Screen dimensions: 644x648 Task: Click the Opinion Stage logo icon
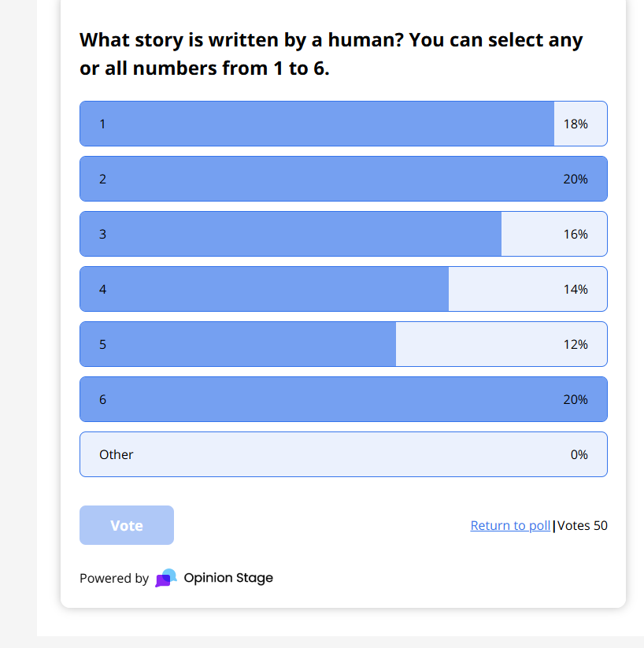pos(166,578)
